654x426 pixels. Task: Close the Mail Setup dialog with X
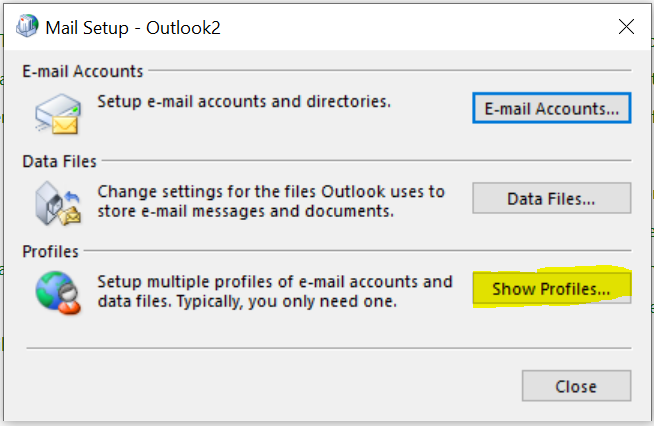pyautogui.click(x=626, y=27)
